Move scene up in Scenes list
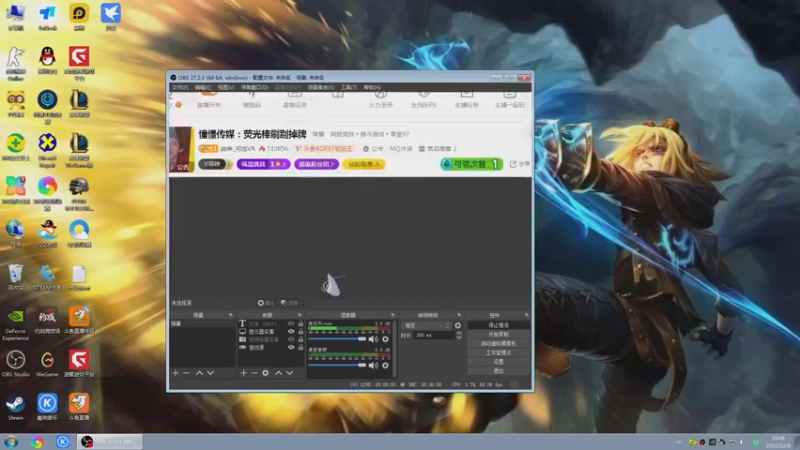Image resolution: width=800 pixels, height=450 pixels. [199, 373]
